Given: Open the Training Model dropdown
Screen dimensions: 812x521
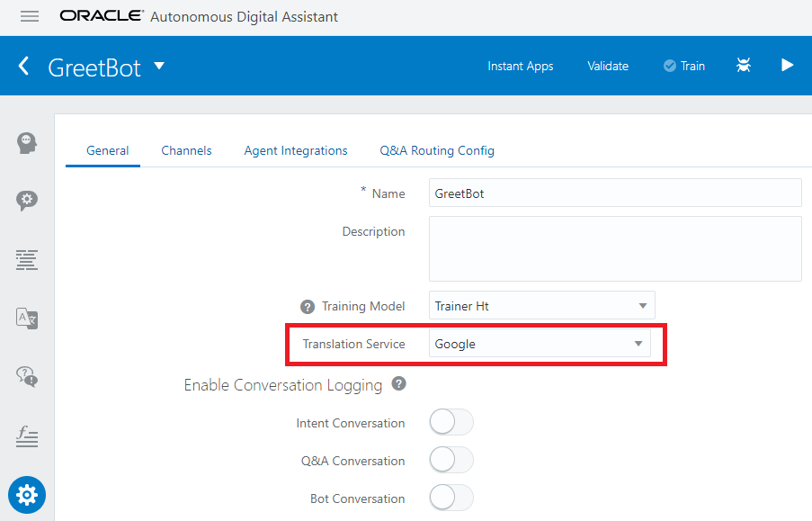Looking at the screenshot, I should tap(541, 305).
